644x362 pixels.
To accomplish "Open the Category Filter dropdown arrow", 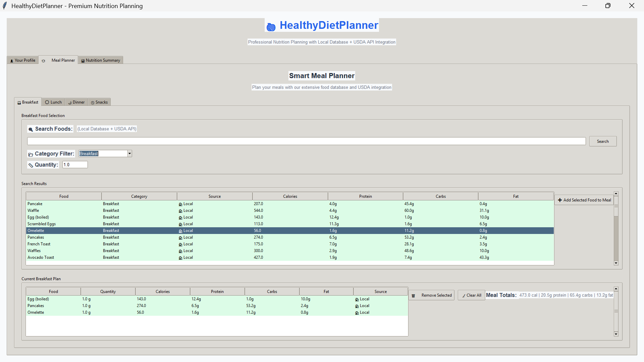I will tap(129, 154).
